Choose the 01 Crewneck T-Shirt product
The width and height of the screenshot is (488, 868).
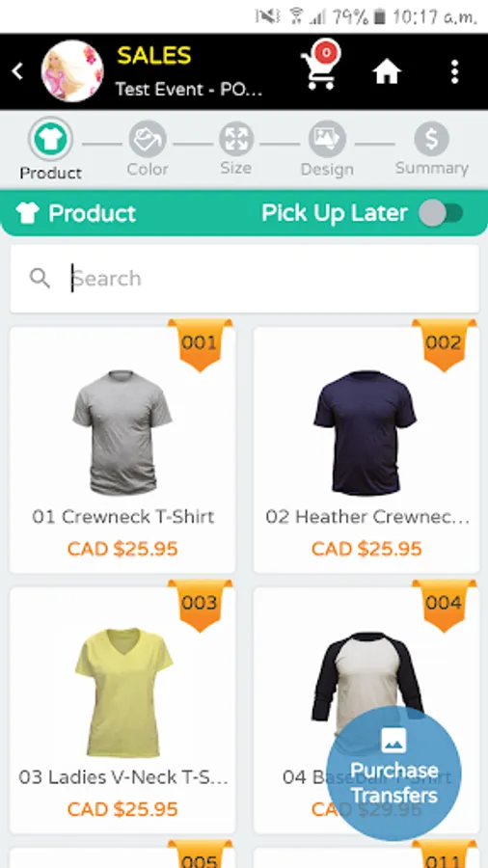tap(122, 450)
